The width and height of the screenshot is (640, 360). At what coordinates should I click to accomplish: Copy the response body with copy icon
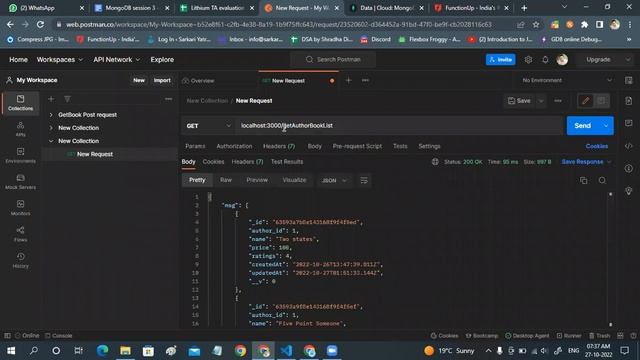coord(584,180)
